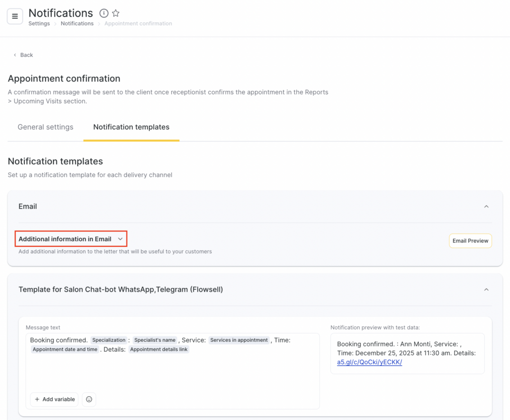Screen dimensions: 510x420
Task: Click the Services in appointment variable tag
Action: click(x=239, y=340)
